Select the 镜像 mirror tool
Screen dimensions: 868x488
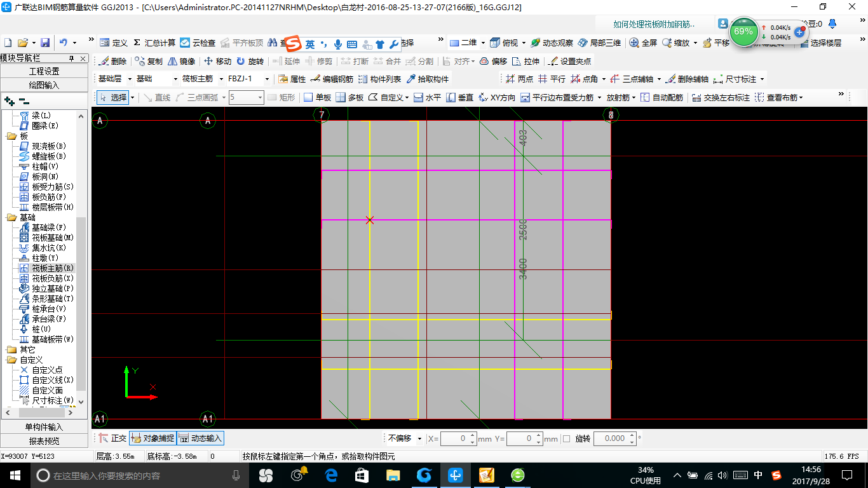[x=182, y=61]
